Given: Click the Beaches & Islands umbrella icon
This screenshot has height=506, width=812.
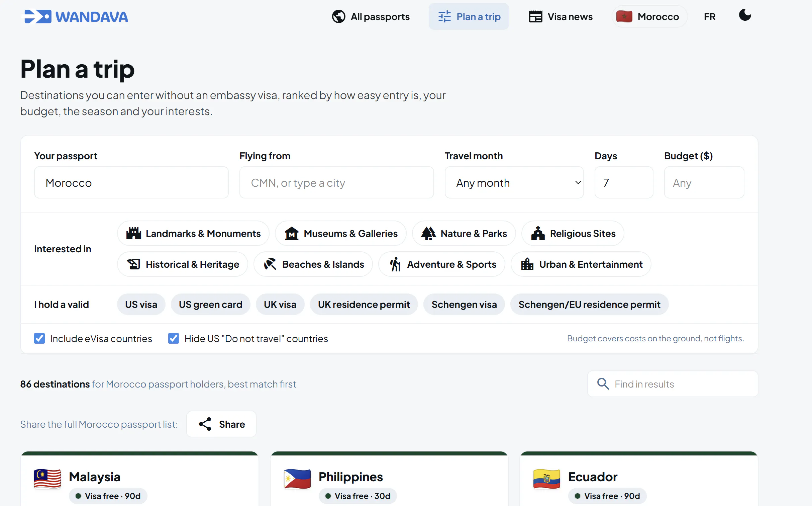Looking at the screenshot, I should 270,264.
